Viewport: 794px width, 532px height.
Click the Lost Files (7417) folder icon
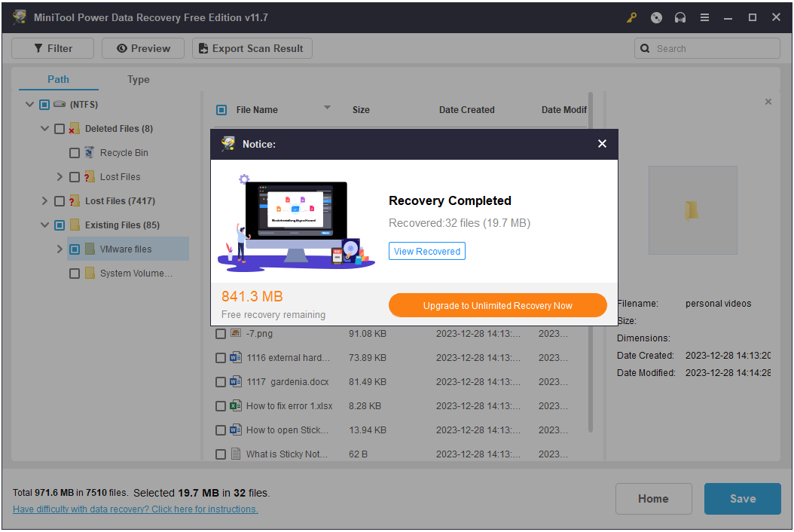tap(75, 201)
